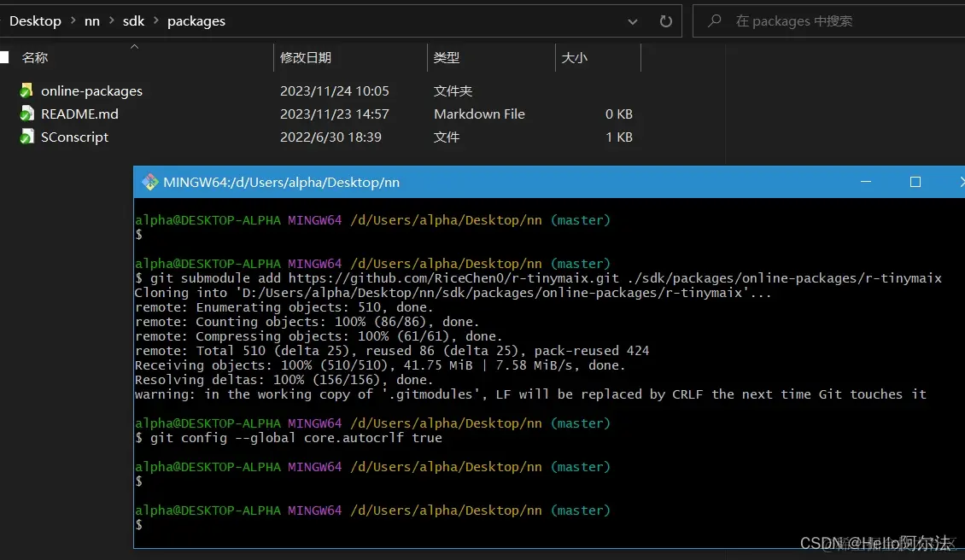
Task: Click the 0 KB size cell
Action: coord(618,114)
